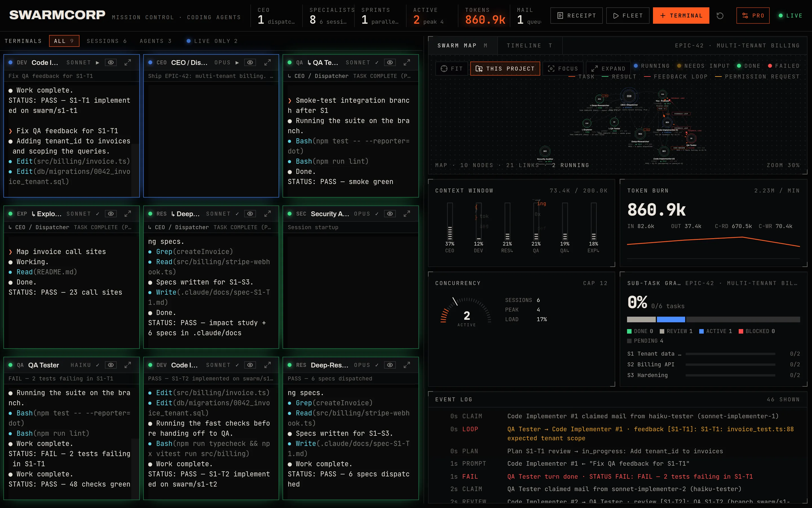Switch to the Agents 3 filter

tap(156, 41)
